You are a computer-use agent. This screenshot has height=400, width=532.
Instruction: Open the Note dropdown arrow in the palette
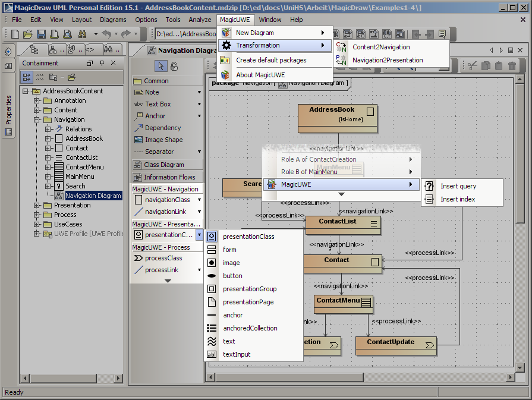(199, 92)
